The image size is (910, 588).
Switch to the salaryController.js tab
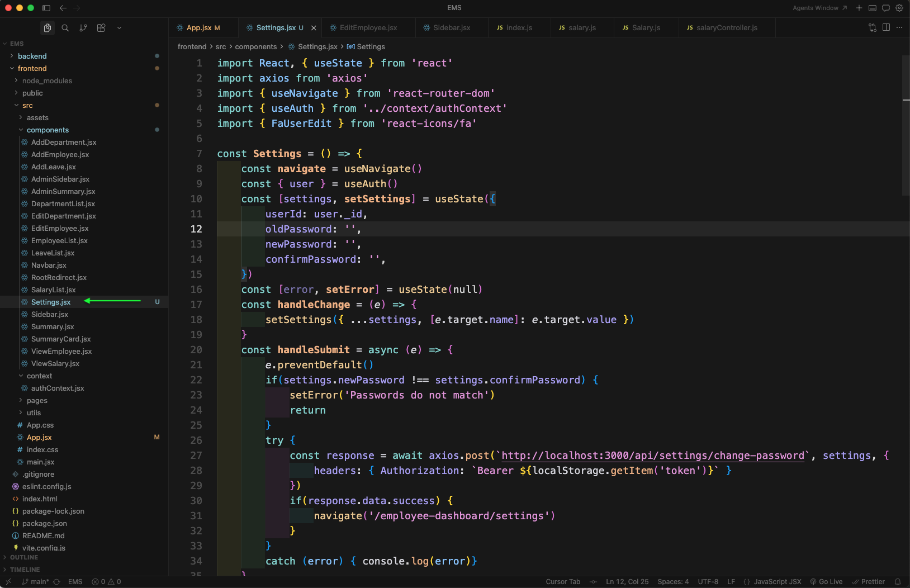click(727, 27)
